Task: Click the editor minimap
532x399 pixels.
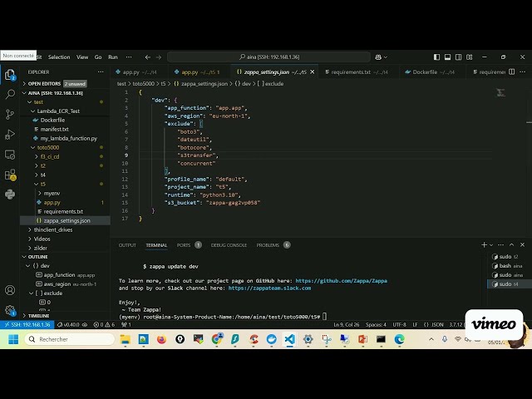Action: pyautogui.click(x=500, y=92)
